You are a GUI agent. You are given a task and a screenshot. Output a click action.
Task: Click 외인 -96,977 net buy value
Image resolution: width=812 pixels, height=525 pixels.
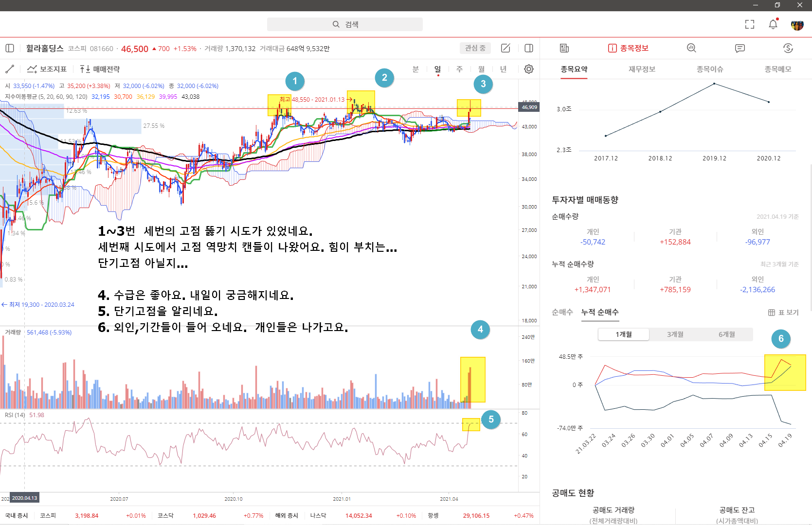coord(758,242)
